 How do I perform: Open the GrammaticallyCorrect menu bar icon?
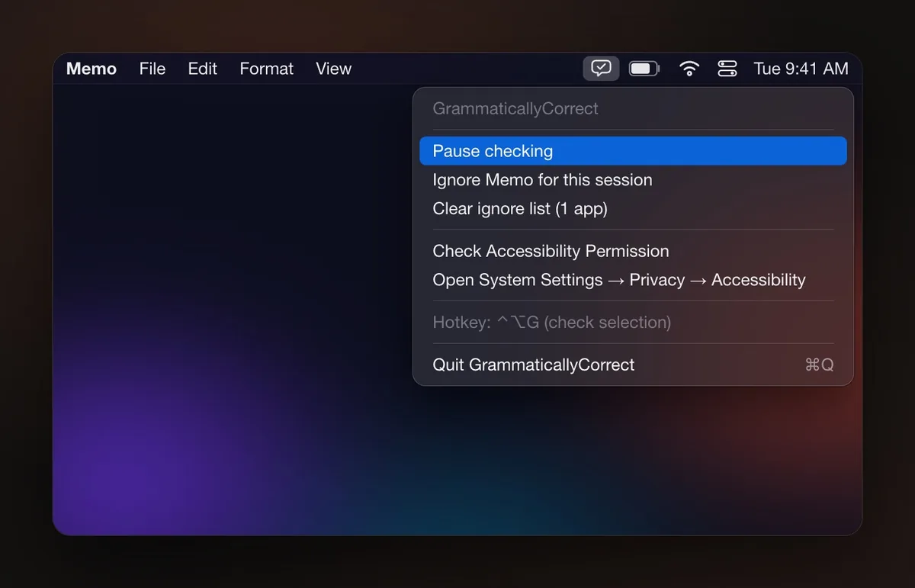[601, 69]
